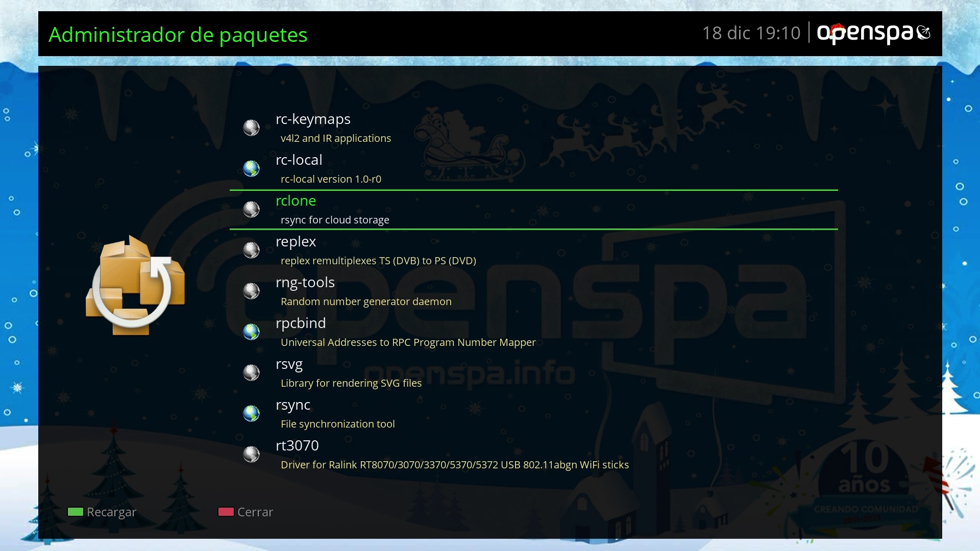The image size is (980, 551).
Task: Click the blue globe icon beside rpcbind
Action: point(251,332)
